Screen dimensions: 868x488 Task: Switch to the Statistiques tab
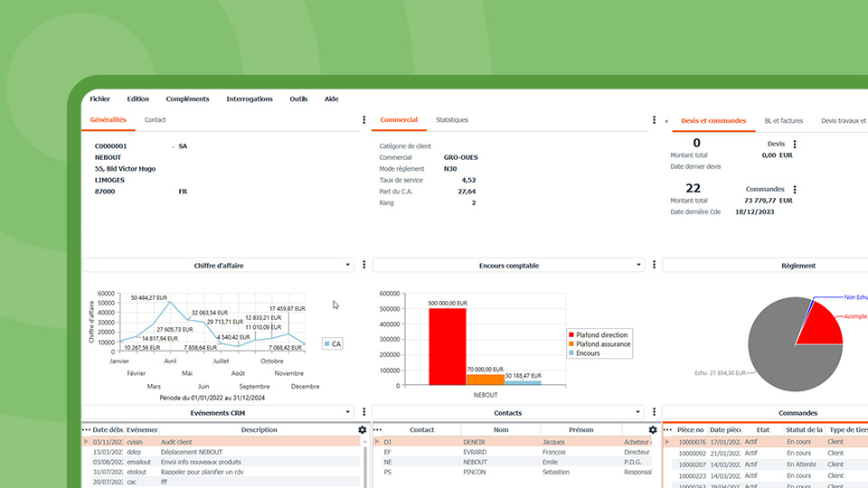[x=452, y=120]
